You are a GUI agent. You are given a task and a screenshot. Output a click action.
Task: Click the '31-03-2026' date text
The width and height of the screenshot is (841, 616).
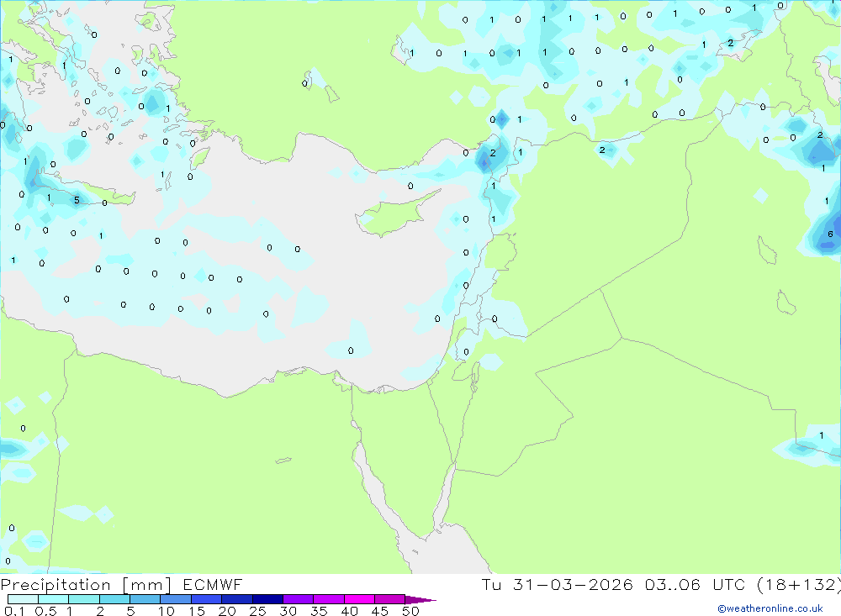pos(572,584)
